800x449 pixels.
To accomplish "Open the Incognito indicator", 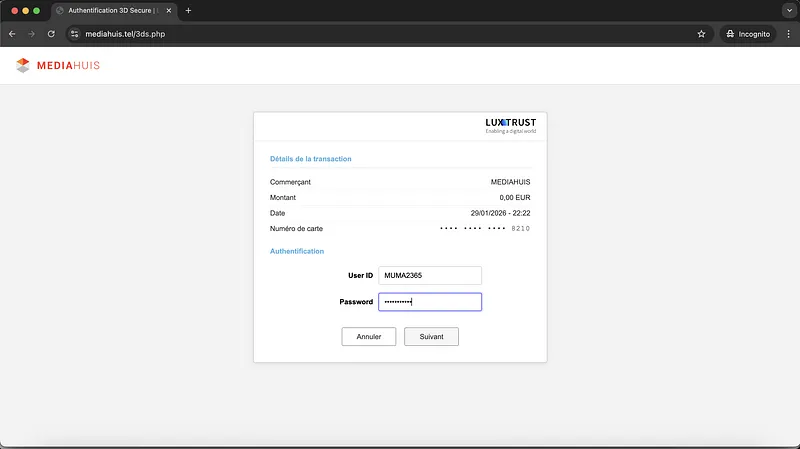I will tap(748, 34).
